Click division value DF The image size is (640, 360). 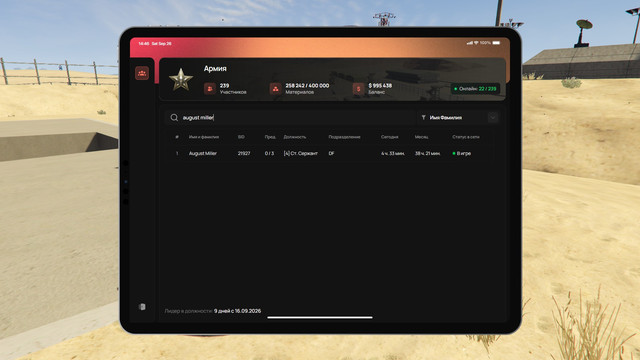tap(331, 153)
